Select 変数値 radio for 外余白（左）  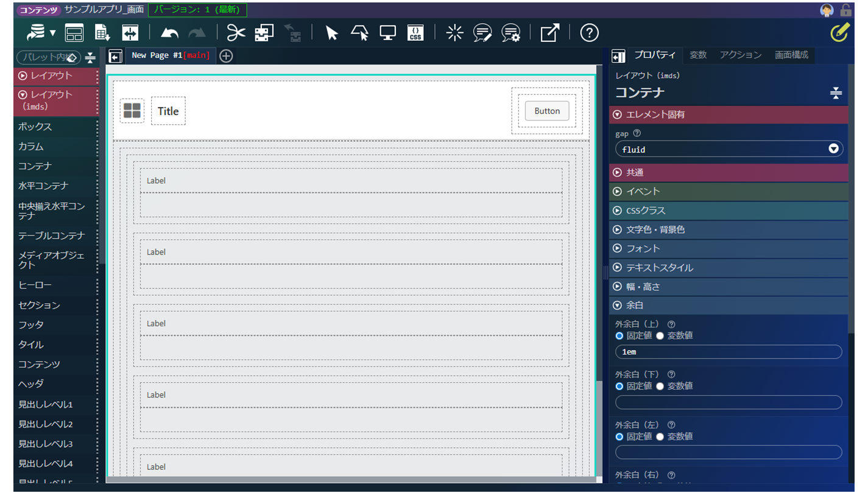660,436
